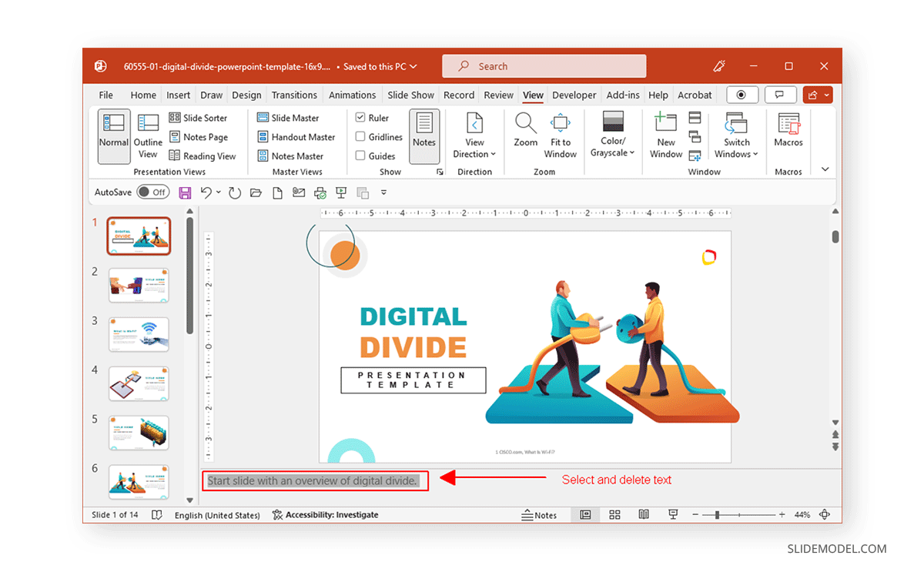Click the Fit to Window icon
The image size is (924, 572).
click(561, 135)
